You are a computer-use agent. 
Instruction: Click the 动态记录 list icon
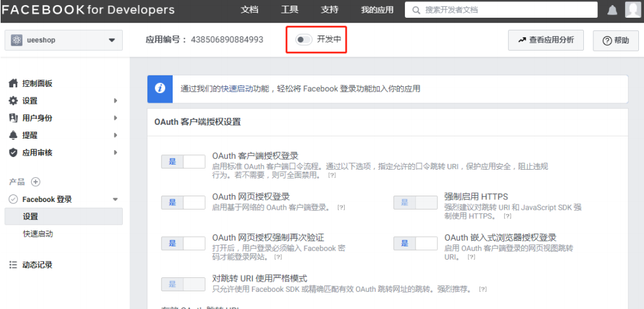coord(13,265)
